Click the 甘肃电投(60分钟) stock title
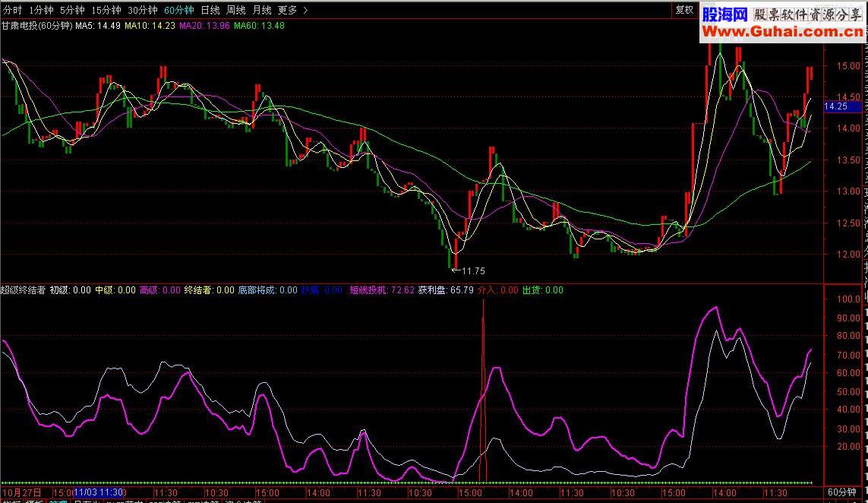Screen dimensions: 868x503 (37, 26)
